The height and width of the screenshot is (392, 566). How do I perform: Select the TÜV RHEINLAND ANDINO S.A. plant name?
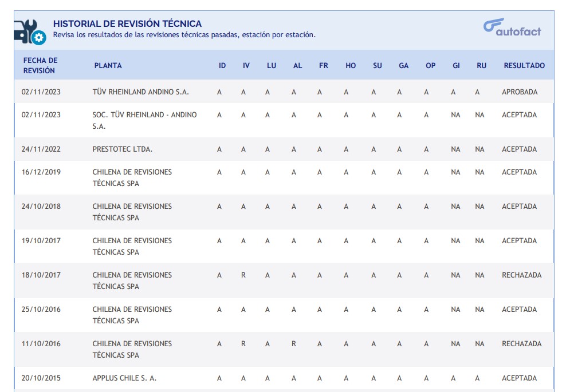(140, 92)
